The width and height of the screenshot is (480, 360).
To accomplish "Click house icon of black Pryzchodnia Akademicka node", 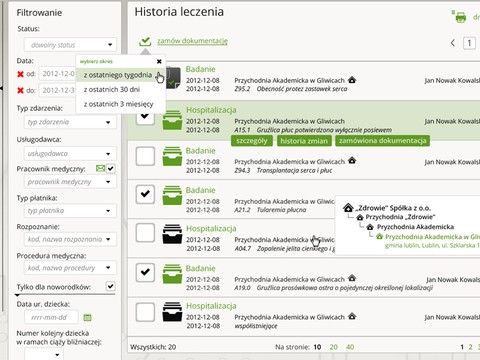I will [370, 227].
